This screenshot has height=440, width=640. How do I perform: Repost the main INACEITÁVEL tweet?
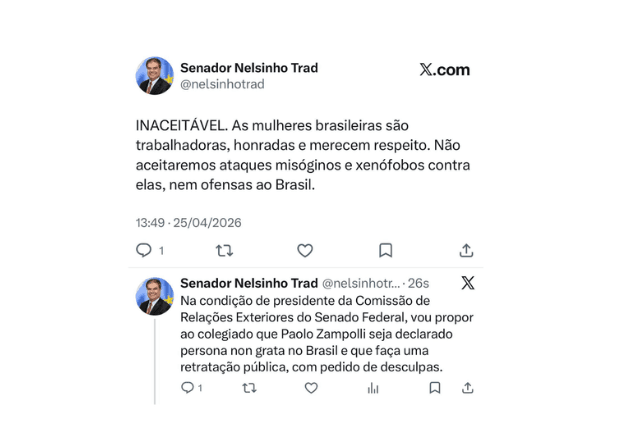tap(225, 250)
